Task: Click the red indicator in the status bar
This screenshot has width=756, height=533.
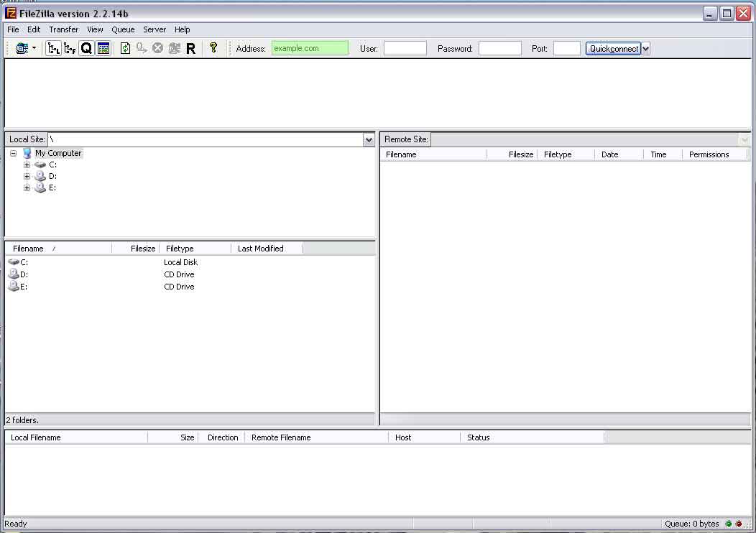Action: [x=739, y=524]
